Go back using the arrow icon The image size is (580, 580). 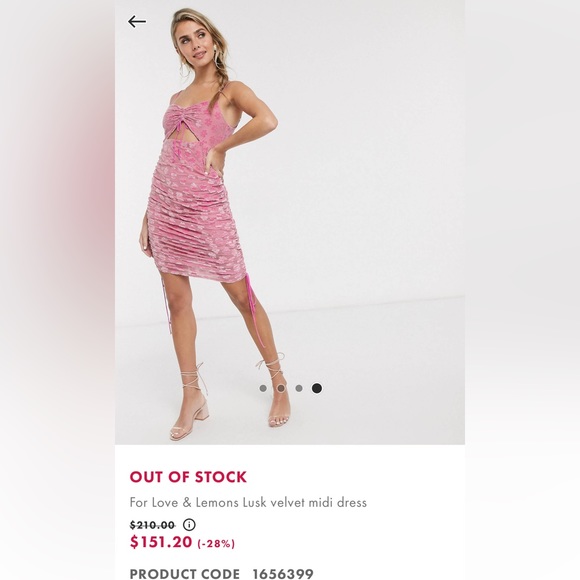coord(137,21)
